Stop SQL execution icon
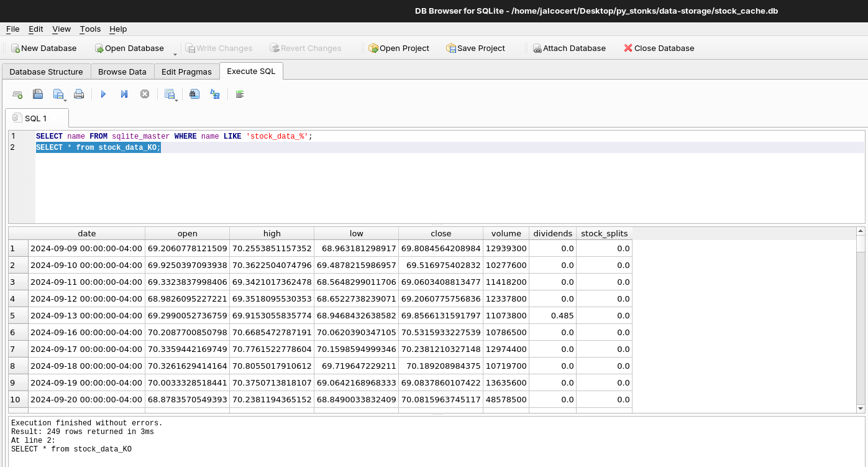 click(145, 95)
